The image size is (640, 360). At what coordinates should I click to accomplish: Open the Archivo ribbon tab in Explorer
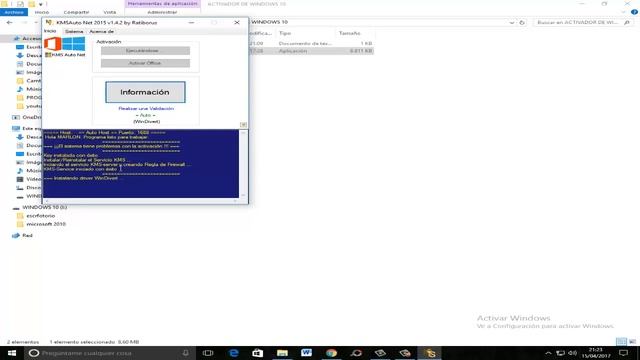[x=14, y=12]
